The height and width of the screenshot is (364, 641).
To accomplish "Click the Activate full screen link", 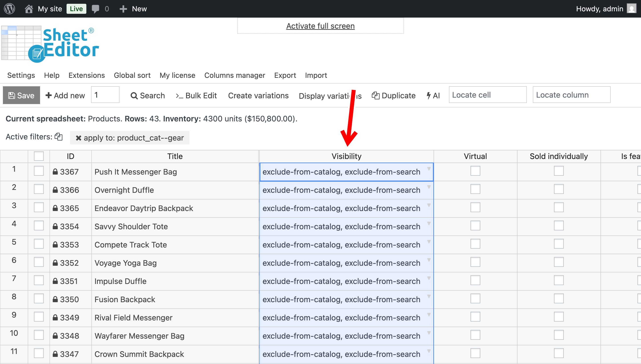I will coord(320,26).
